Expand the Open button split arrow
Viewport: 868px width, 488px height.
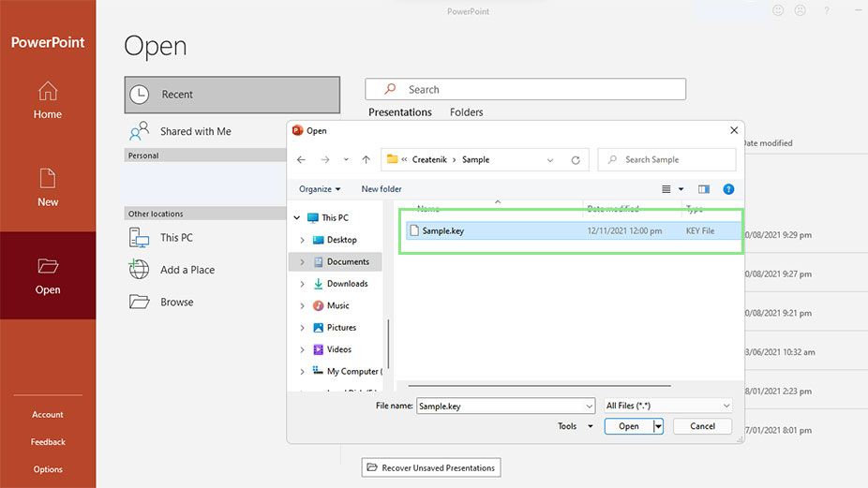tap(658, 426)
